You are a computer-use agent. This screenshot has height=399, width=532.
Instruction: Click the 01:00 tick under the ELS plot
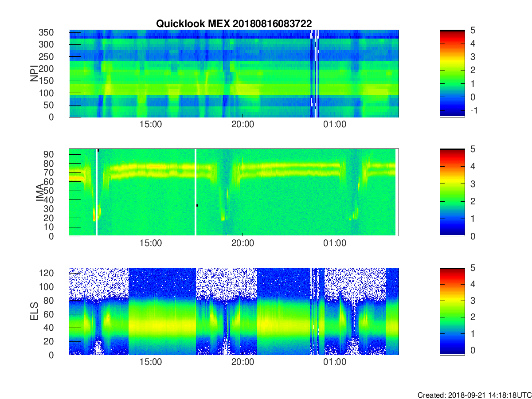(335, 362)
